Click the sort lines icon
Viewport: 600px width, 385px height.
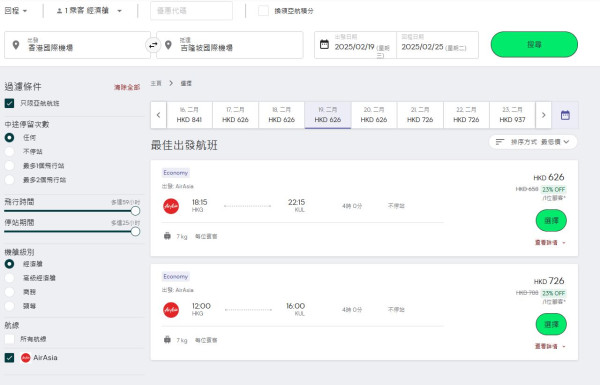click(x=500, y=142)
